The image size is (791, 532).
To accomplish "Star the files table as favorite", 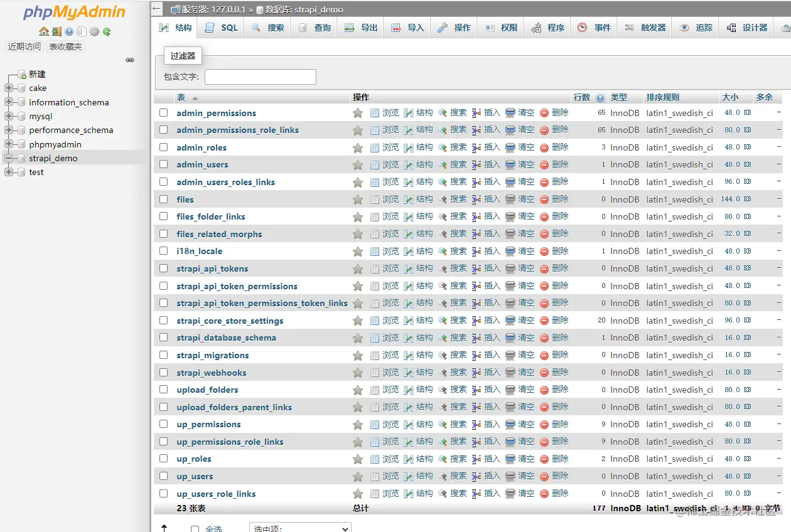I will tap(358, 199).
